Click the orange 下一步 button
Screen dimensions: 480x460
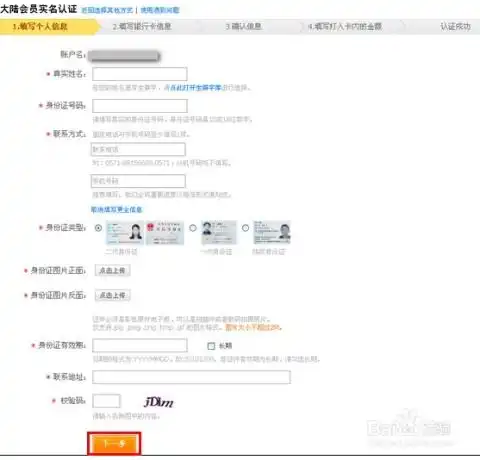click(x=114, y=444)
